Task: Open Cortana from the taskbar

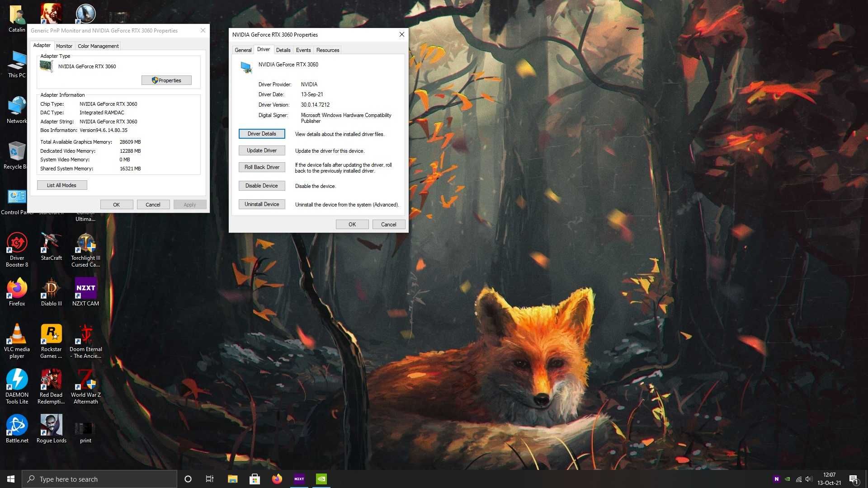Action: tap(188, 479)
